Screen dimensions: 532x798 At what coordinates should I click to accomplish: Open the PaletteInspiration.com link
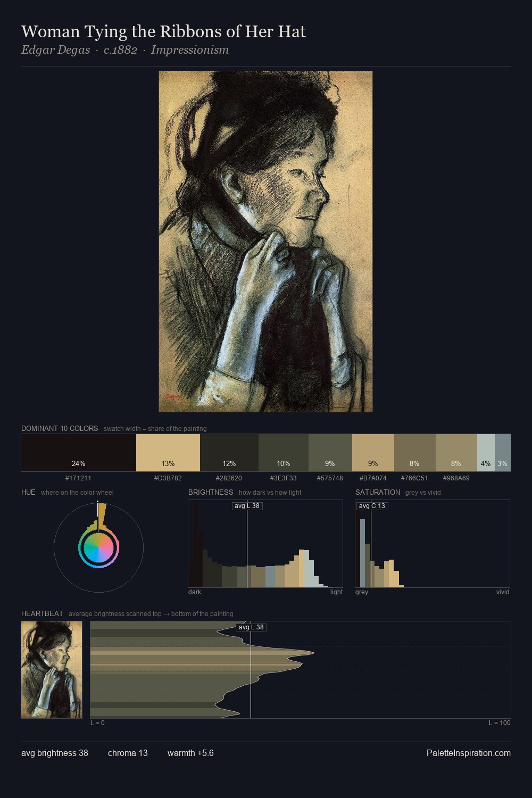[469, 753]
